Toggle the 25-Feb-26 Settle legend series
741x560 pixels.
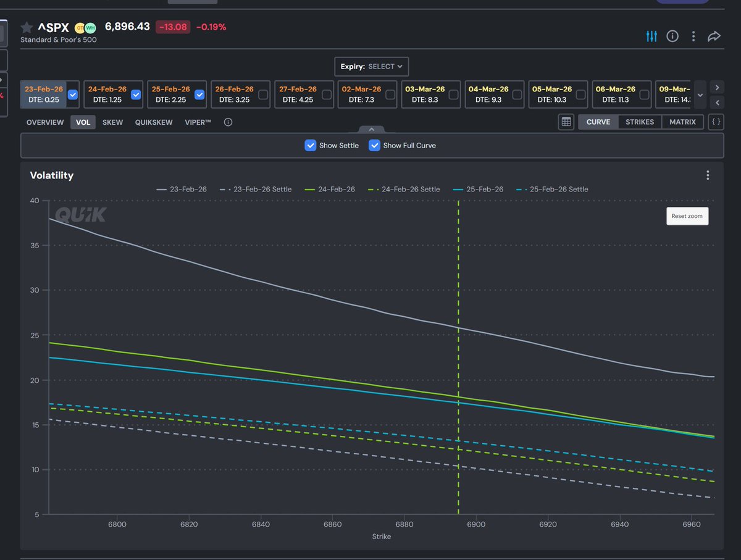click(551, 189)
